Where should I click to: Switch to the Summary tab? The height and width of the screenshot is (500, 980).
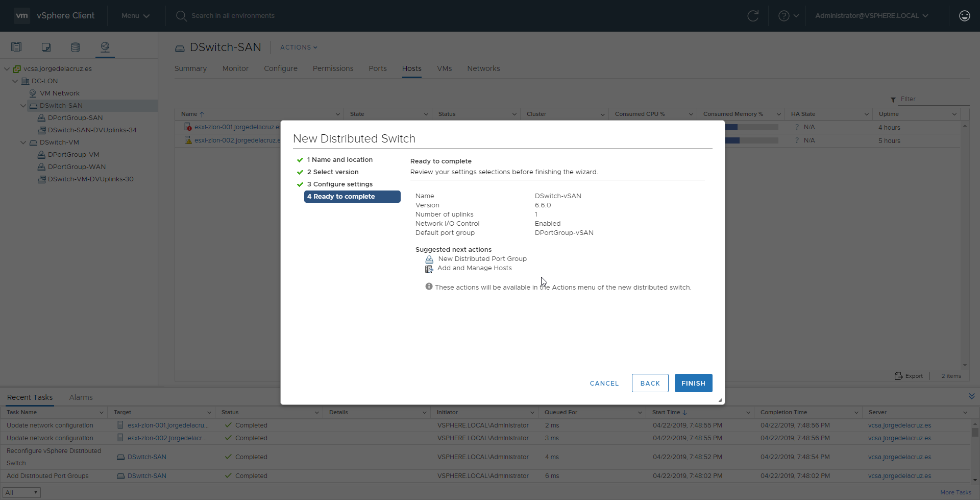(190, 68)
